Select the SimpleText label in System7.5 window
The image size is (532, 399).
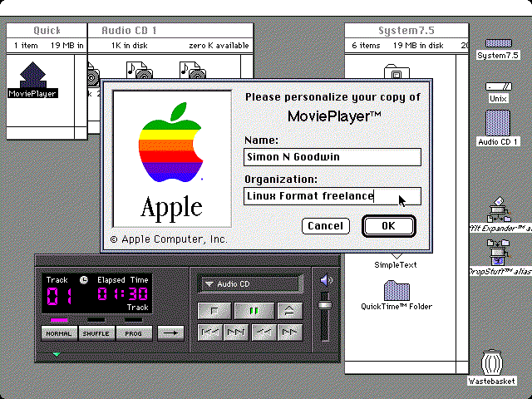[x=396, y=265]
